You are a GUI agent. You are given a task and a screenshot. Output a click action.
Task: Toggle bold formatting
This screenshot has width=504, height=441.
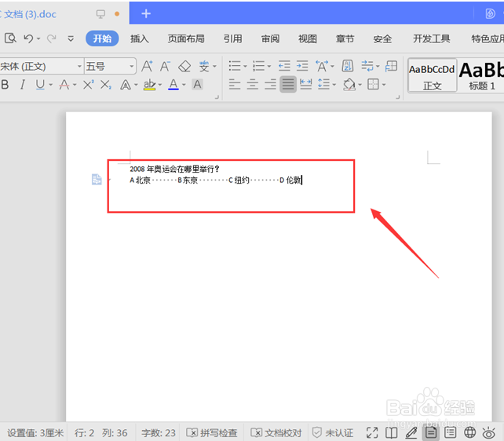(5, 85)
